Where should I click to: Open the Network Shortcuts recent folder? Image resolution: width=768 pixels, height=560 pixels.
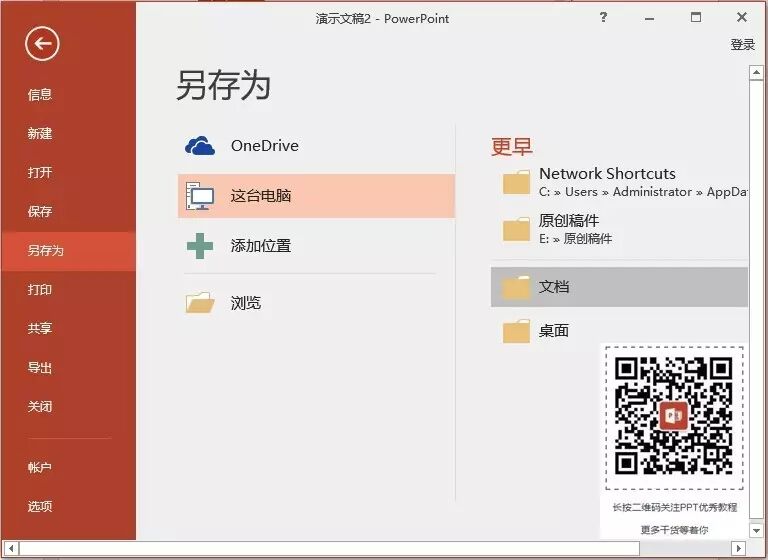coord(607,173)
